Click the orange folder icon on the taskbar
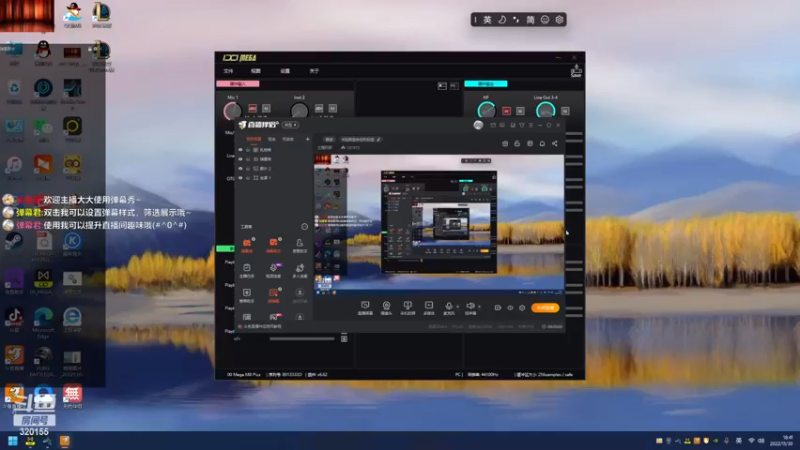800x450 pixels. [x=65, y=441]
